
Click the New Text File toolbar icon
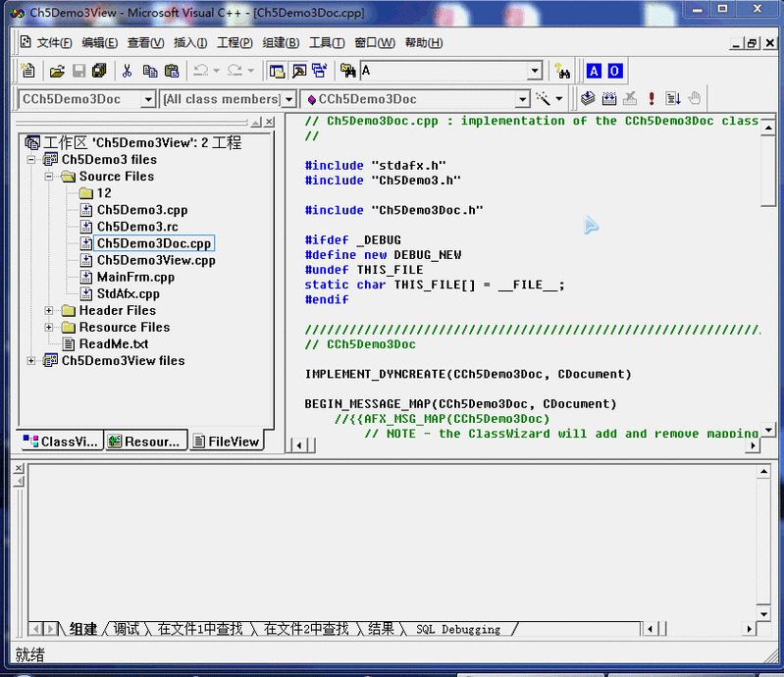coord(28,71)
